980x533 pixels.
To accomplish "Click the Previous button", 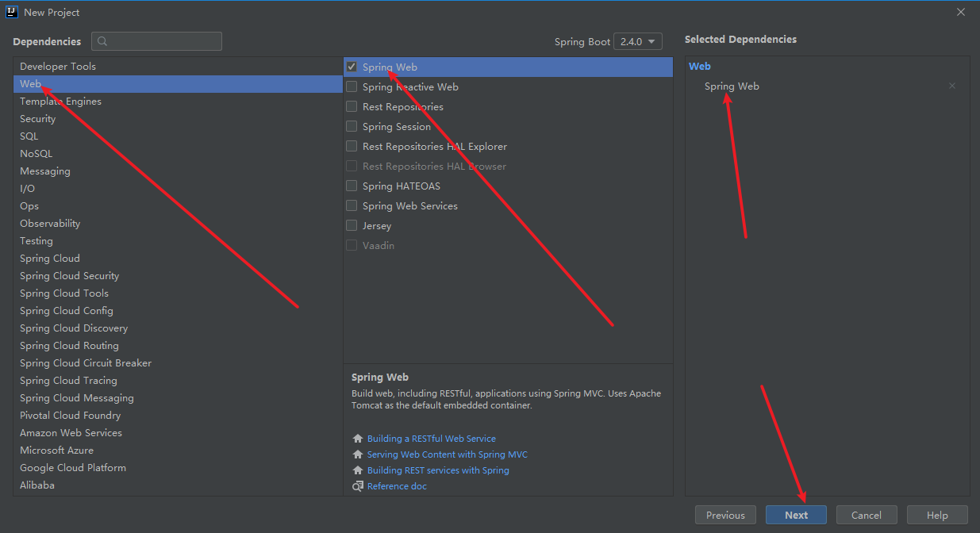I will (725, 515).
